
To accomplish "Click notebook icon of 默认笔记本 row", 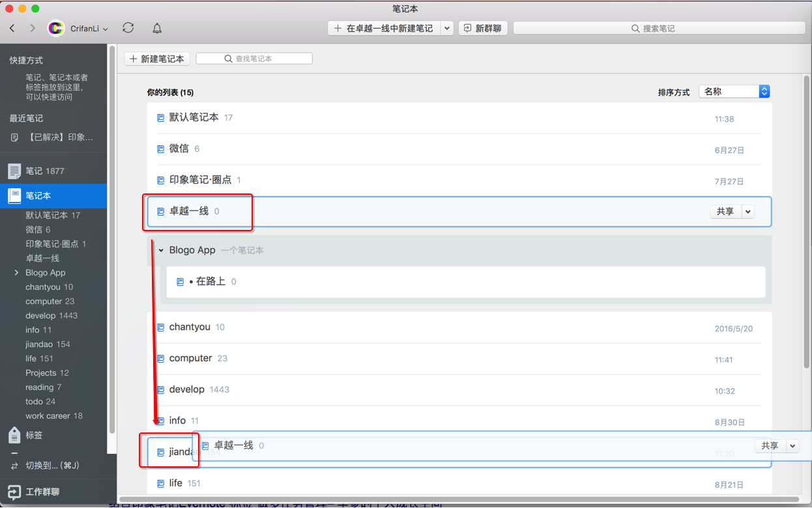I will point(161,118).
